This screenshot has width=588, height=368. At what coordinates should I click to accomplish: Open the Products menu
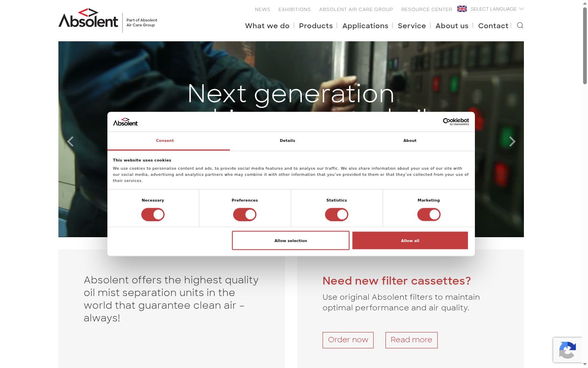click(316, 26)
